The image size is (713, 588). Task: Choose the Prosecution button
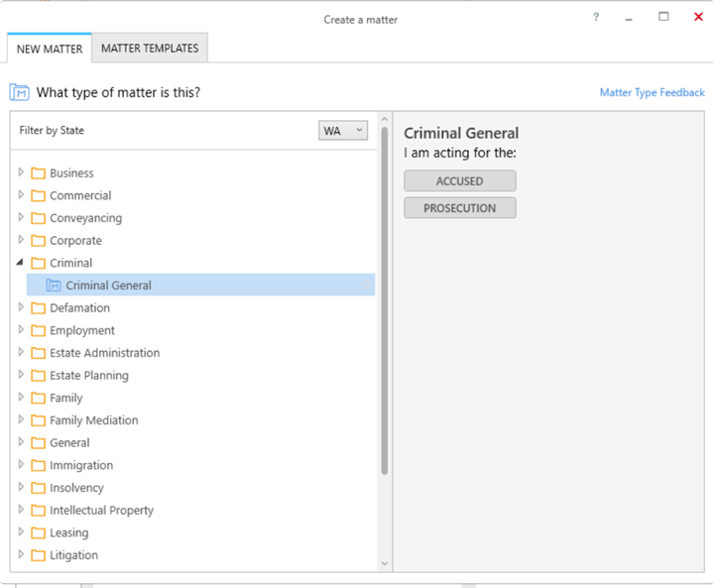pos(460,208)
